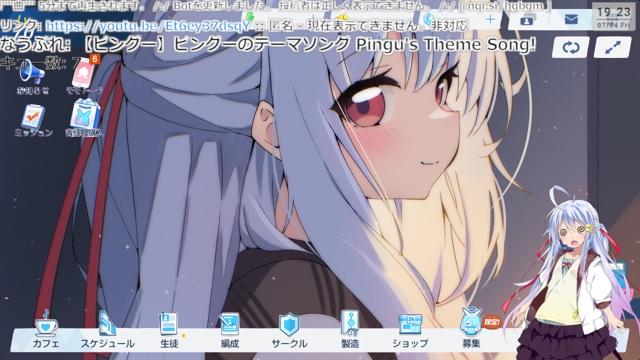
Task: Open the announcements megaphone icon
Action: tap(33, 78)
